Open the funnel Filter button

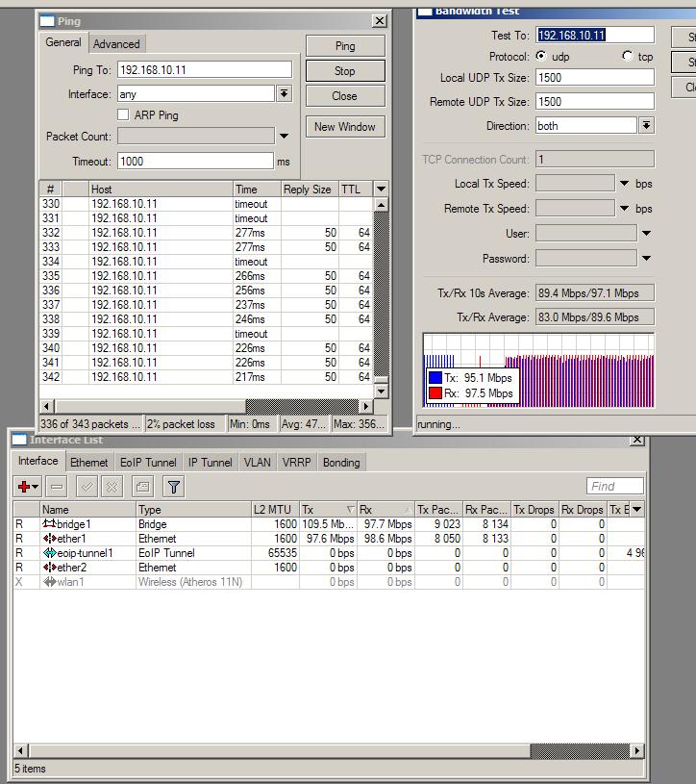(173, 487)
